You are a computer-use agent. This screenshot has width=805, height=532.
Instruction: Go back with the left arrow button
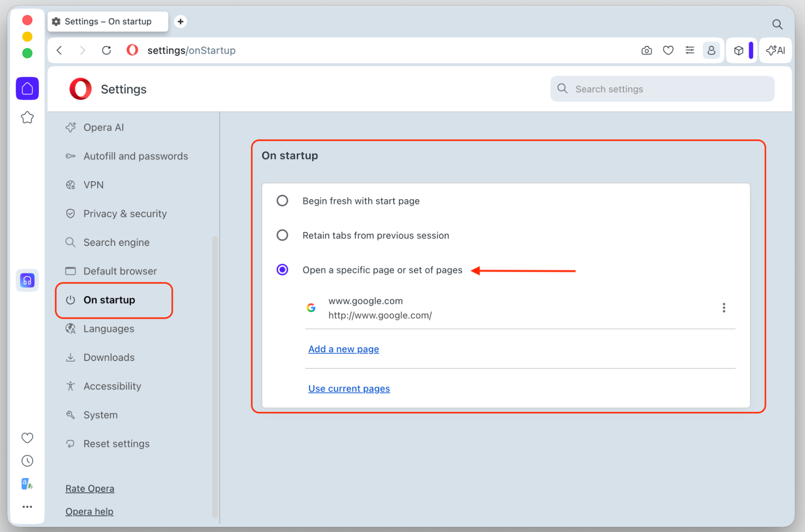pos(60,50)
